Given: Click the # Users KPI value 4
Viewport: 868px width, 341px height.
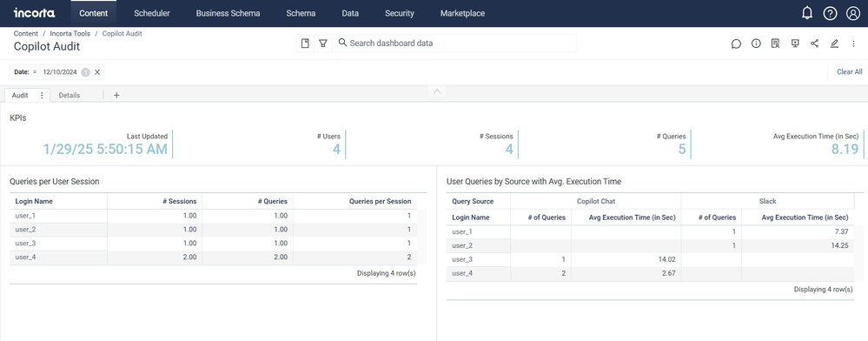Looking at the screenshot, I should pos(336,149).
